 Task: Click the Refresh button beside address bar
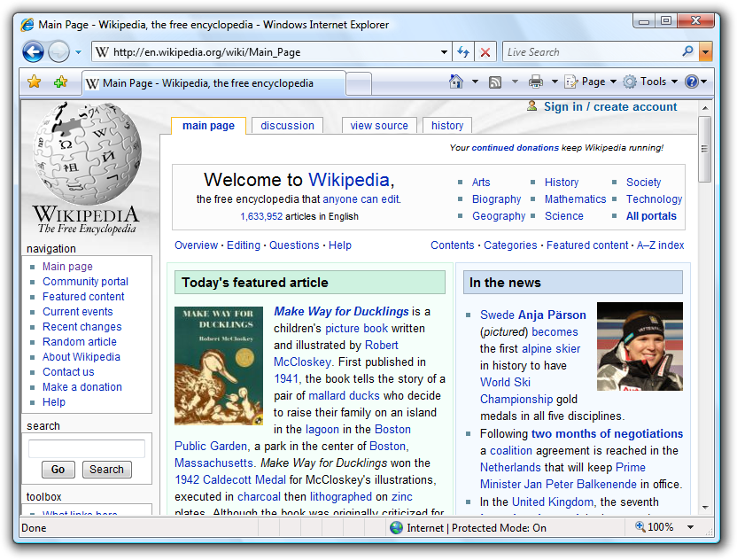[x=463, y=51]
